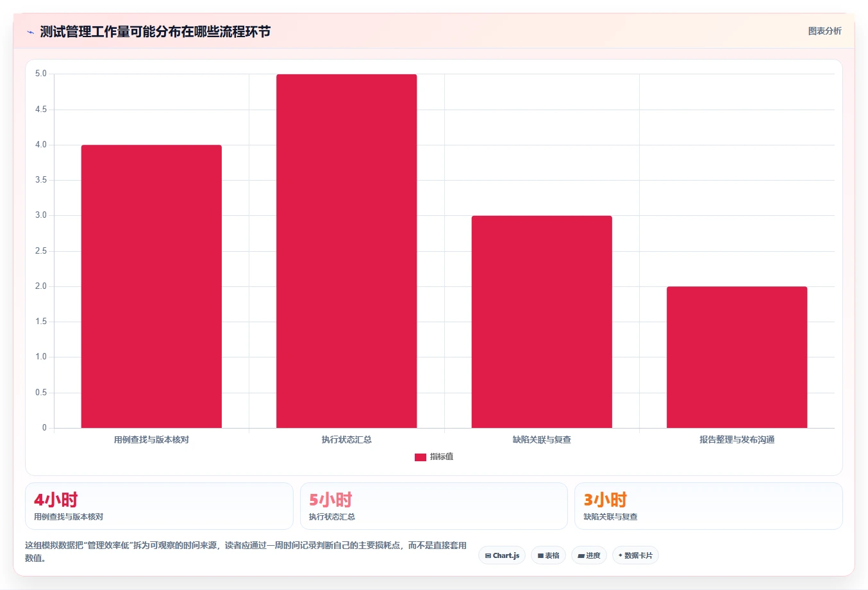Toggle the 指标值 legend color swatch
868x590 pixels.
pyautogui.click(x=421, y=457)
